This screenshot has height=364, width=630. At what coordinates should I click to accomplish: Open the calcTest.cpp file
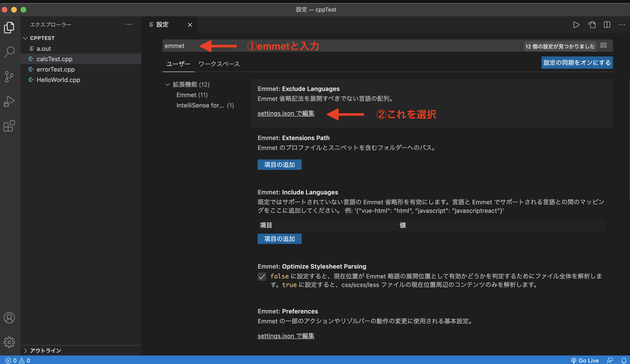pyautogui.click(x=54, y=59)
